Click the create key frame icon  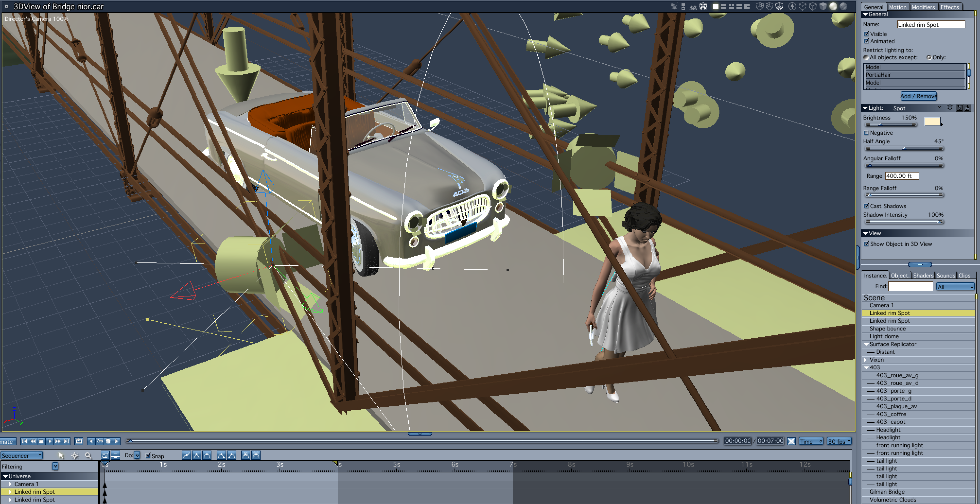pos(100,441)
